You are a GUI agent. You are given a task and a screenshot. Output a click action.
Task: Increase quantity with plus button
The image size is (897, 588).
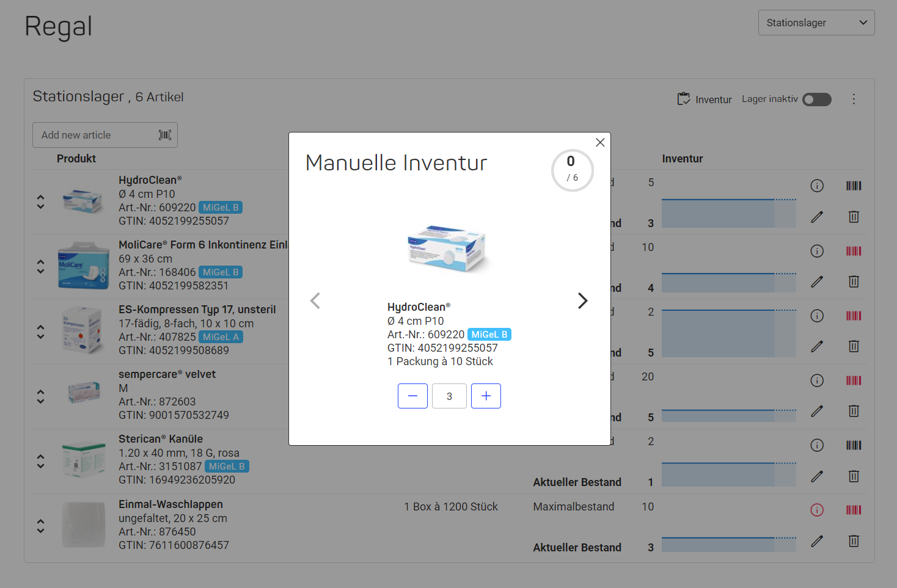point(486,396)
